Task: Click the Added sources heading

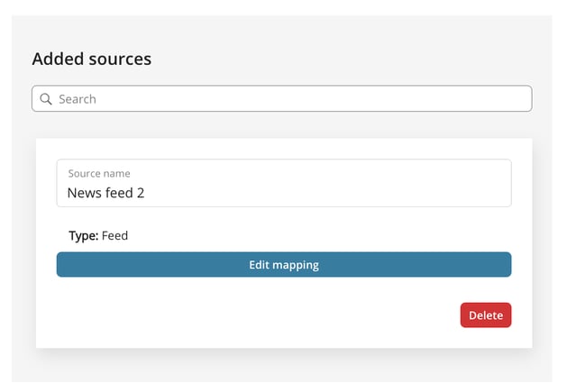Action: pyautogui.click(x=92, y=59)
